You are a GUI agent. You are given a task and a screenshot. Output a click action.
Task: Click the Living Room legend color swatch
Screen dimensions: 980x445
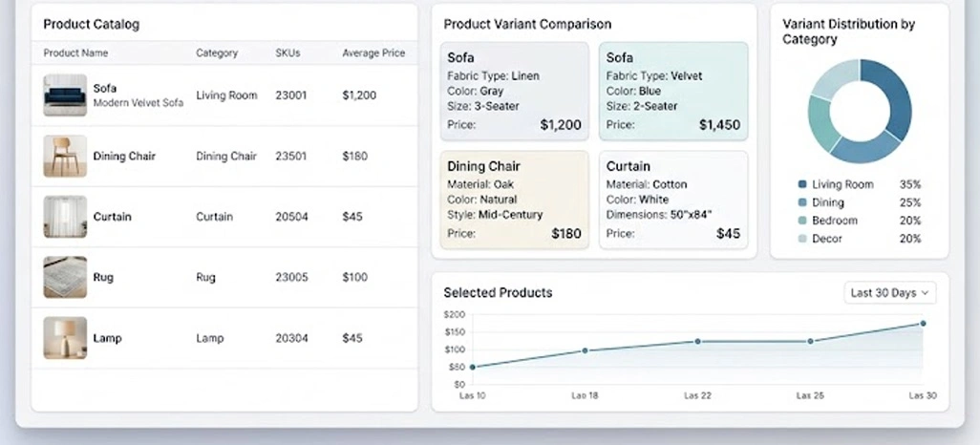pyautogui.click(x=802, y=184)
